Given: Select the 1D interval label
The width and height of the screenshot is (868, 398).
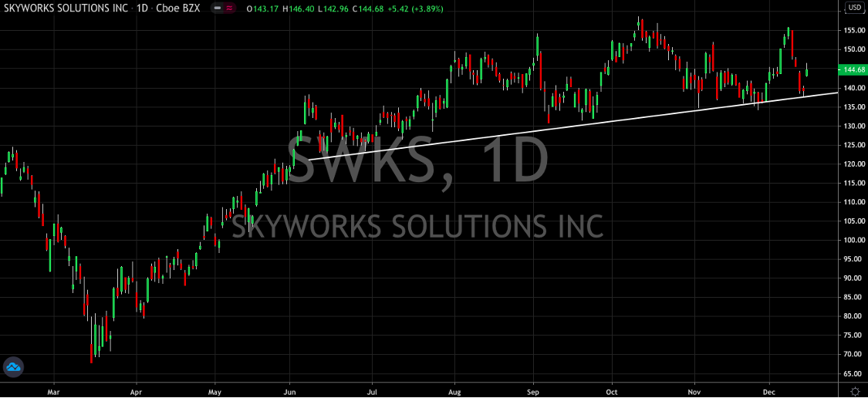Looking at the screenshot, I should 142,8.
